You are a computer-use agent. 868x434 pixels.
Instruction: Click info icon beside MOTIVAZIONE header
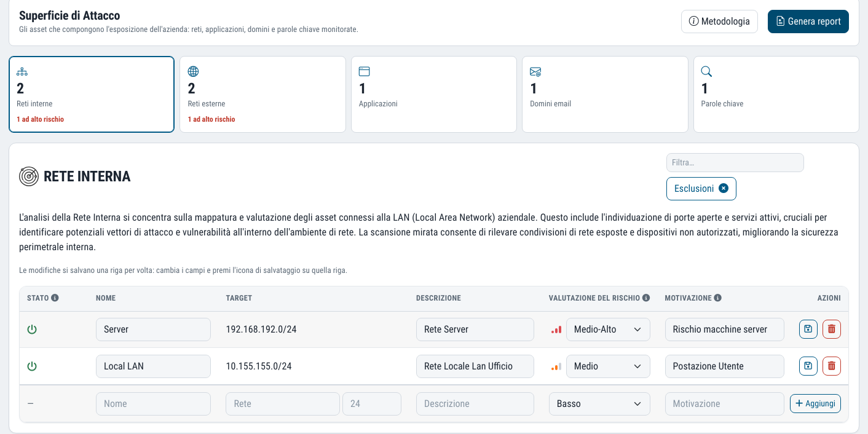click(x=718, y=298)
